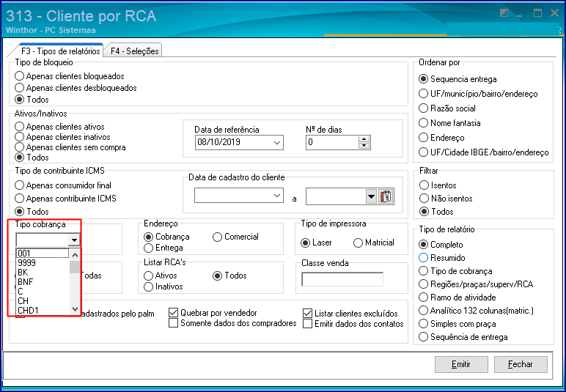The height and width of the screenshot is (392, 566).
Task: Order by UF/município/bairro/endereço
Action: tap(478, 94)
